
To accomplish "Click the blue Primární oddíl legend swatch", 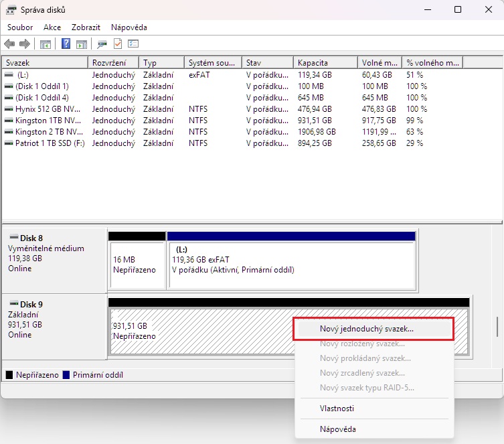I will pos(66,375).
